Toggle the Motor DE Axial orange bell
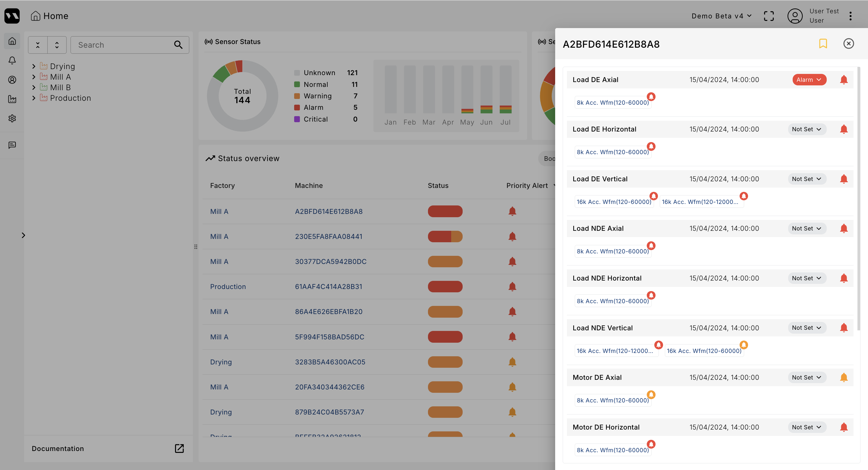The height and width of the screenshot is (470, 868). 843,377
